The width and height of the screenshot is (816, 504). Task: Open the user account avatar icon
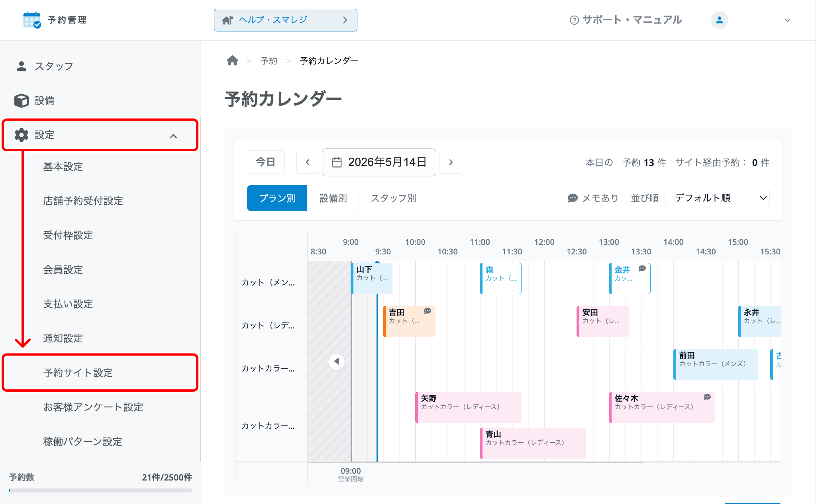click(x=719, y=20)
